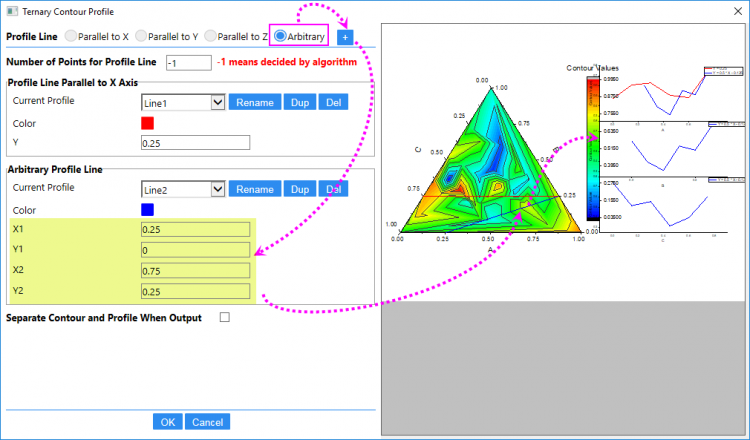Rename the Line2 arbitrary profile
Screen dimensions: 750x440
click(x=254, y=189)
